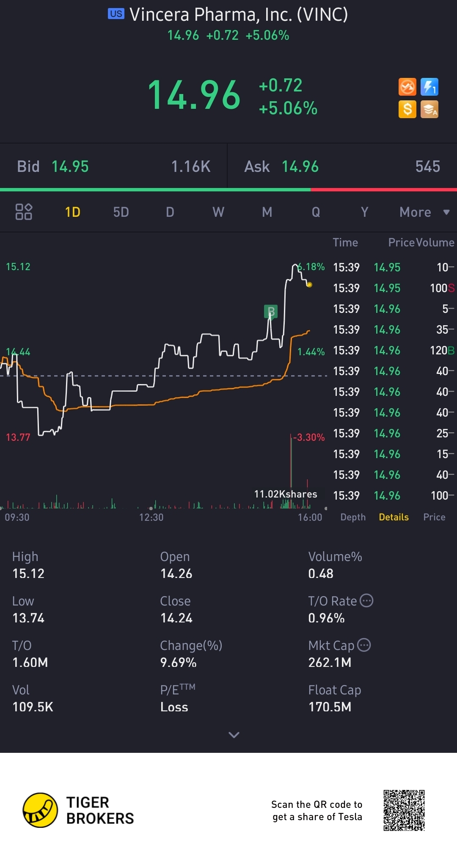Open the Price tab

[434, 517]
